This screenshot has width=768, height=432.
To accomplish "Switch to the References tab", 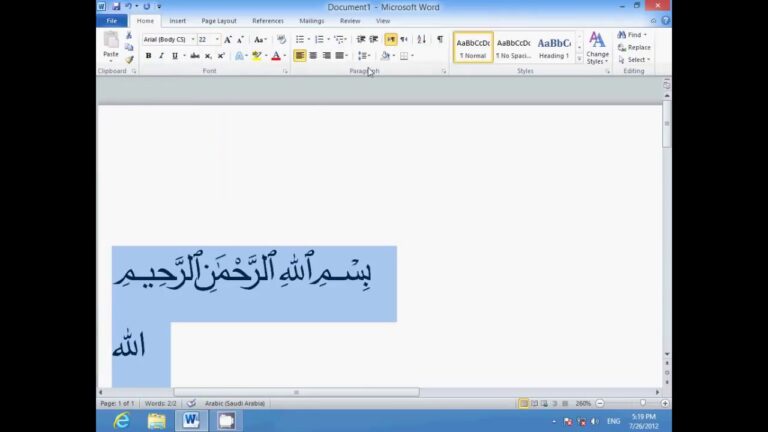I will (x=267, y=21).
